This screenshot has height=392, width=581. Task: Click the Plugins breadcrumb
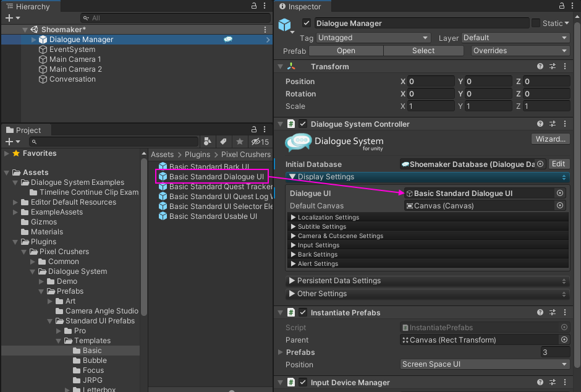pyautogui.click(x=198, y=155)
